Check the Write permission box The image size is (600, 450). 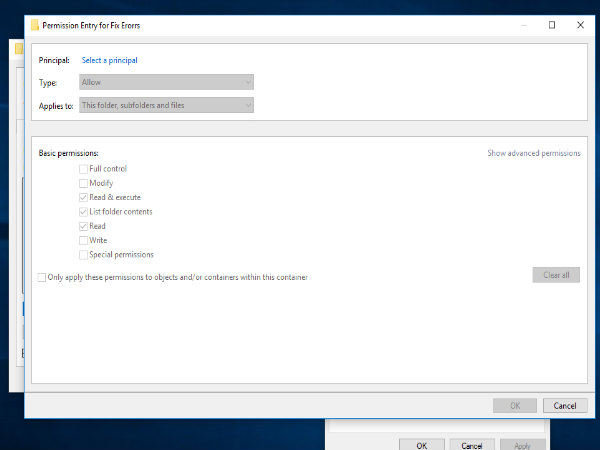click(x=83, y=240)
